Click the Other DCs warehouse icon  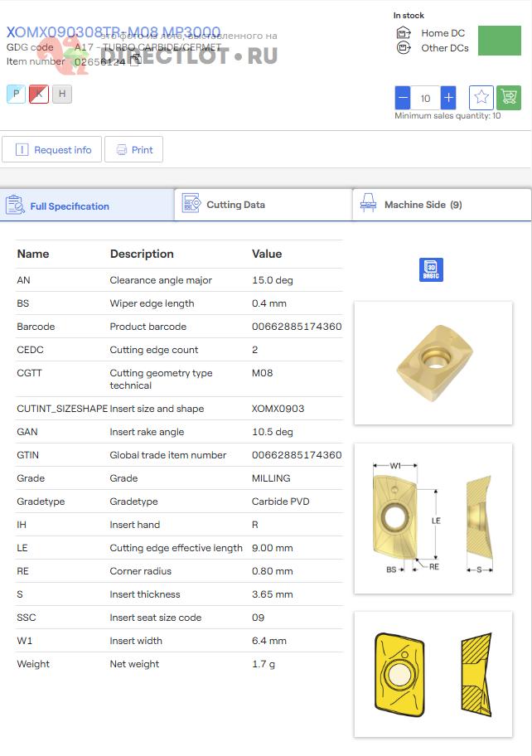(x=404, y=48)
